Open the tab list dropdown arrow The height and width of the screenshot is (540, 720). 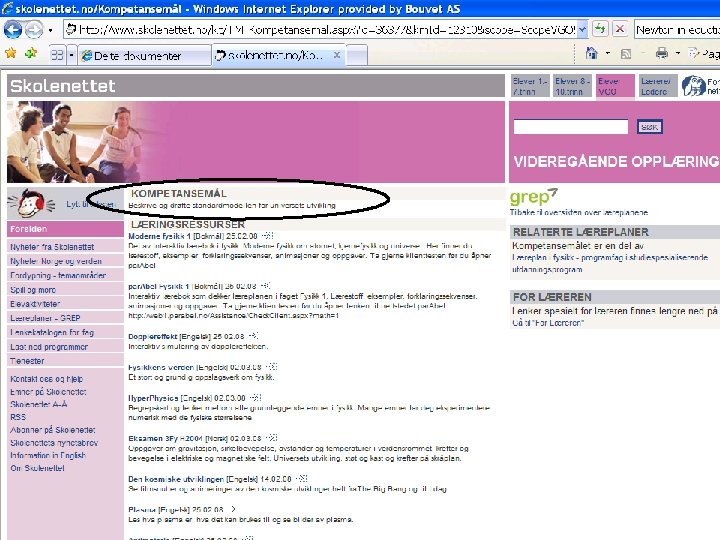(x=71, y=56)
